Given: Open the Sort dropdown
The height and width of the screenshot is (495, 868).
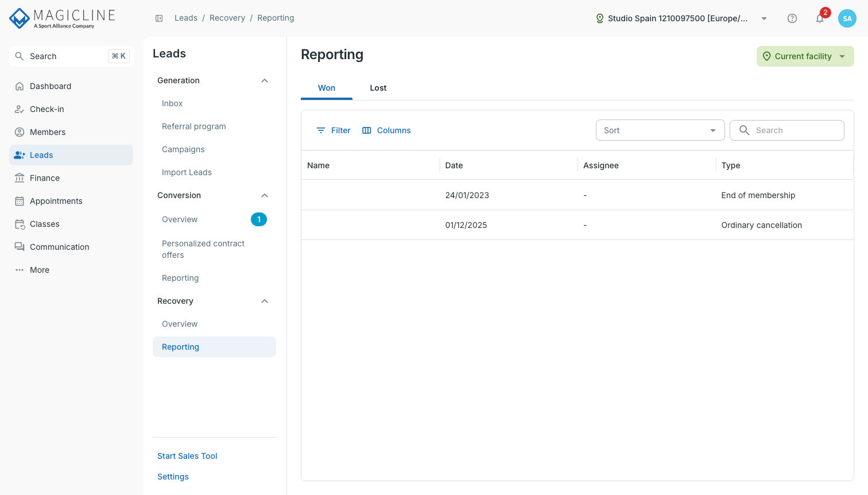Looking at the screenshot, I should click(x=660, y=130).
